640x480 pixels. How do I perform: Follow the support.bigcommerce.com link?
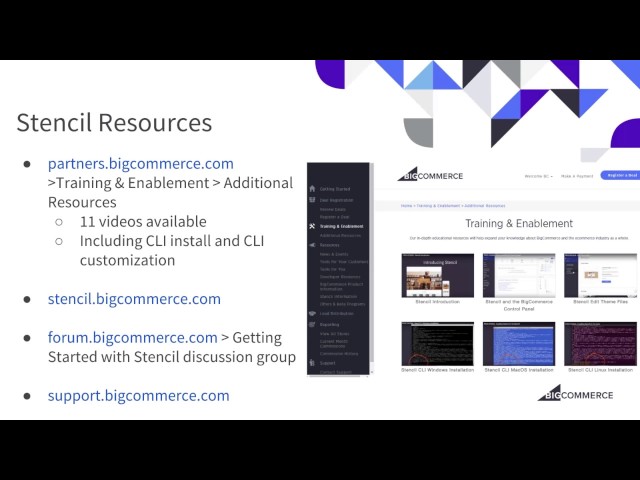[x=139, y=396]
